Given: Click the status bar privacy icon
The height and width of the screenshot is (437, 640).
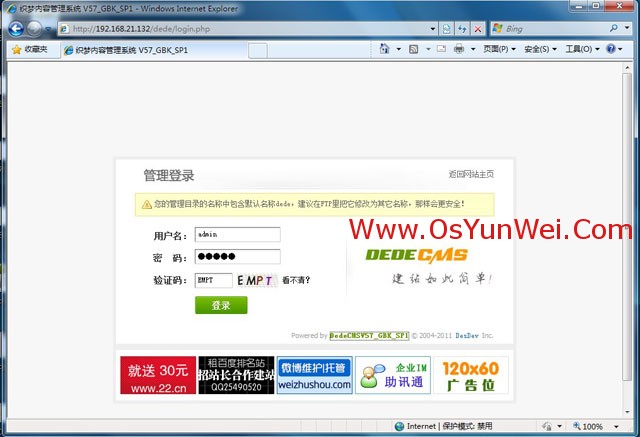Looking at the screenshot, I should 547,426.
